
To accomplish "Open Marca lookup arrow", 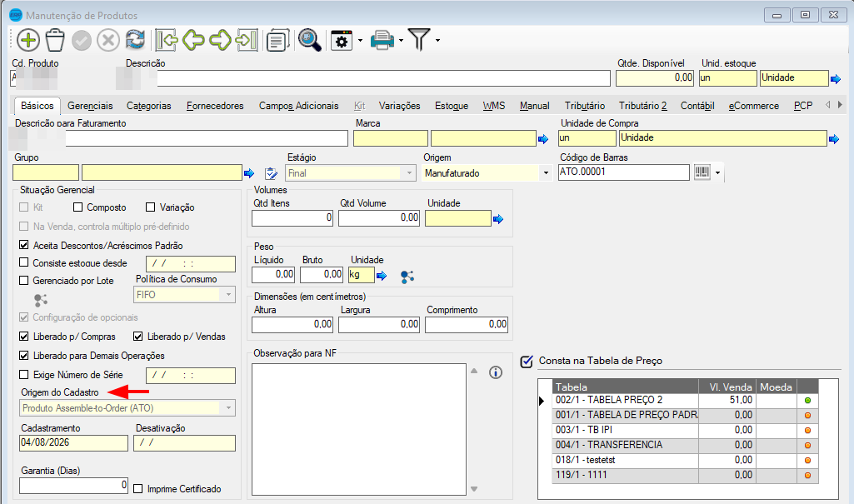I will (x=543, y=139).
